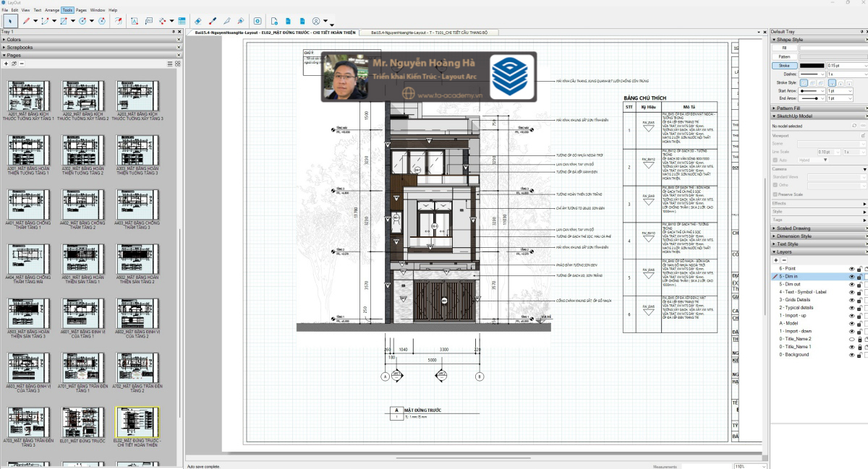This screenshot has height=469, width=868.
Task: Open the Window menu
Action: click(98, 11)
